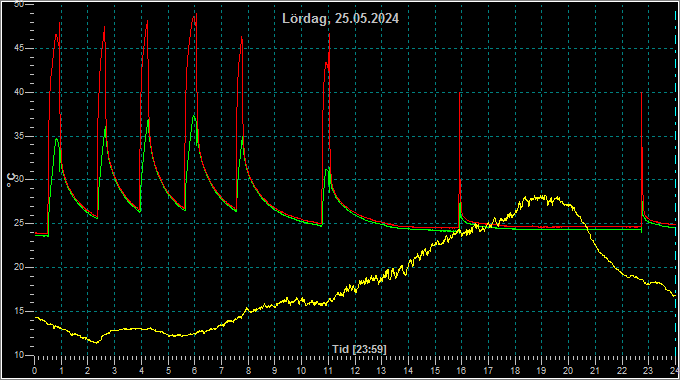Click the tip of the red spike at hour 16
The height and width of the screenshot is (380, 680).
pyautogui.click(x=460, y=93)
